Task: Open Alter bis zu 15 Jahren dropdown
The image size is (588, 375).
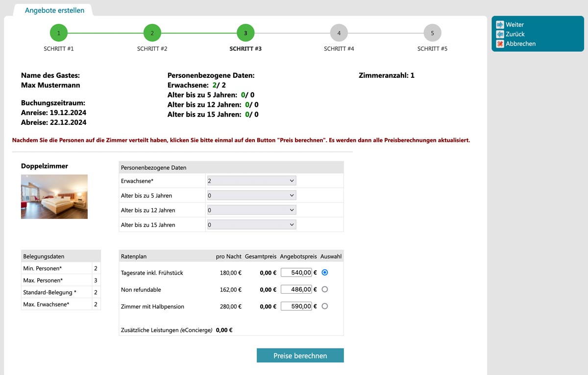Action: (x=251, y=225)
